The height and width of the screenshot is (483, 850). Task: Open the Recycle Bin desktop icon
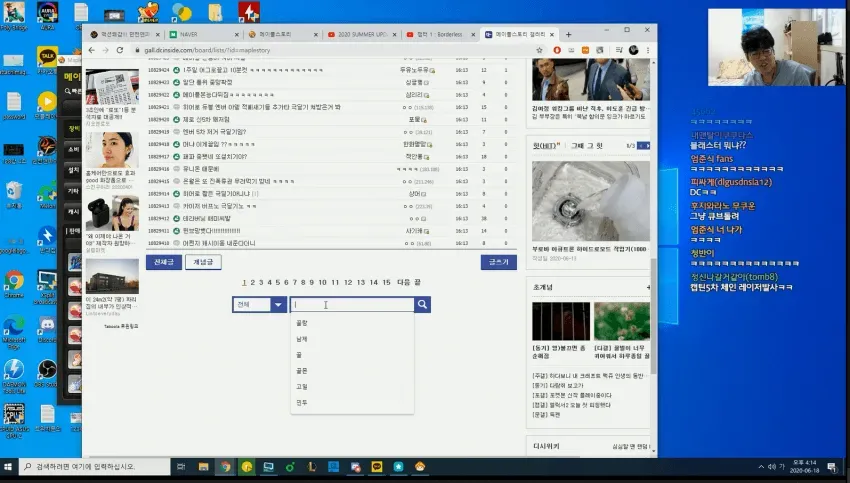[14, 195]
